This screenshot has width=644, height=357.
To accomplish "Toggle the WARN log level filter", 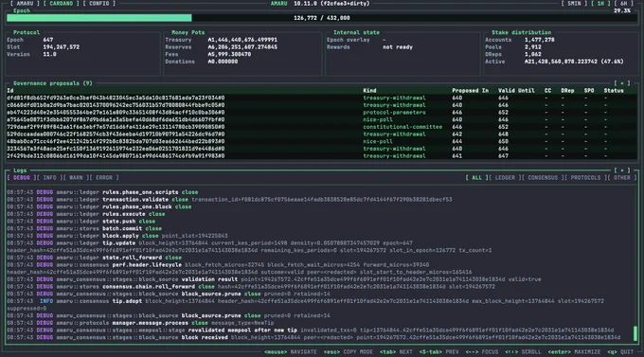I will pyautogui.click(x=76, y=178).
